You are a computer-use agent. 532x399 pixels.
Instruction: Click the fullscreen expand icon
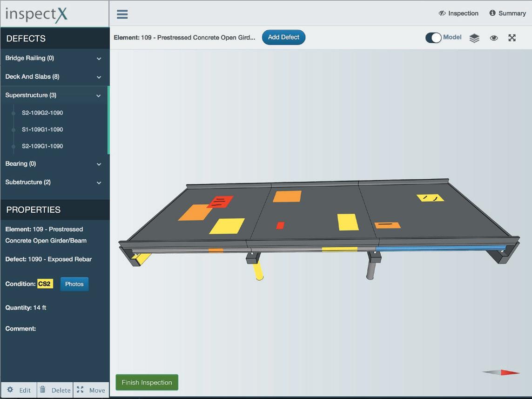coord(512,38)
